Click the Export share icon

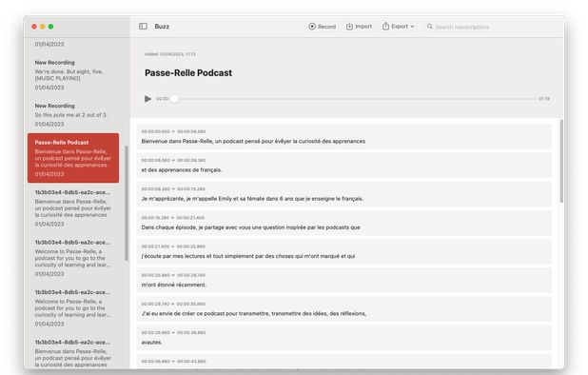(385, 26)
